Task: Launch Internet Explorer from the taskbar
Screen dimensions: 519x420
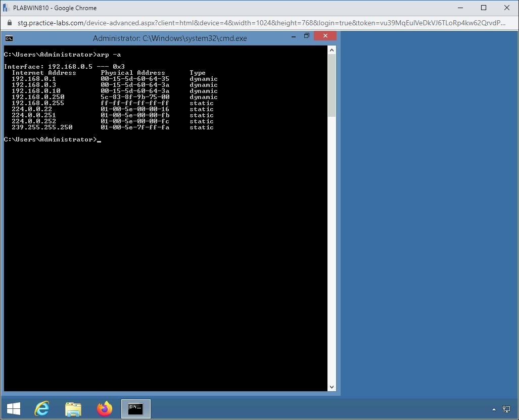Action: coord(42,408)
